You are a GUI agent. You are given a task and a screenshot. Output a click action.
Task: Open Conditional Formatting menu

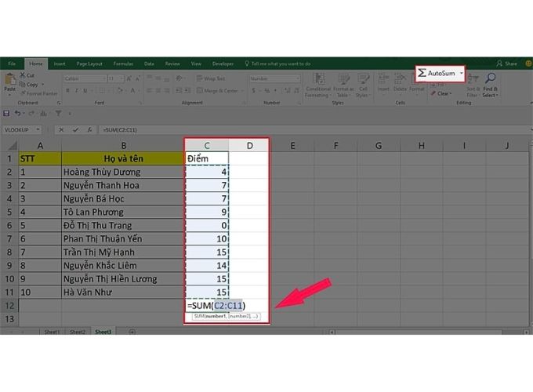pyautogui.click(x=317, y=85)
